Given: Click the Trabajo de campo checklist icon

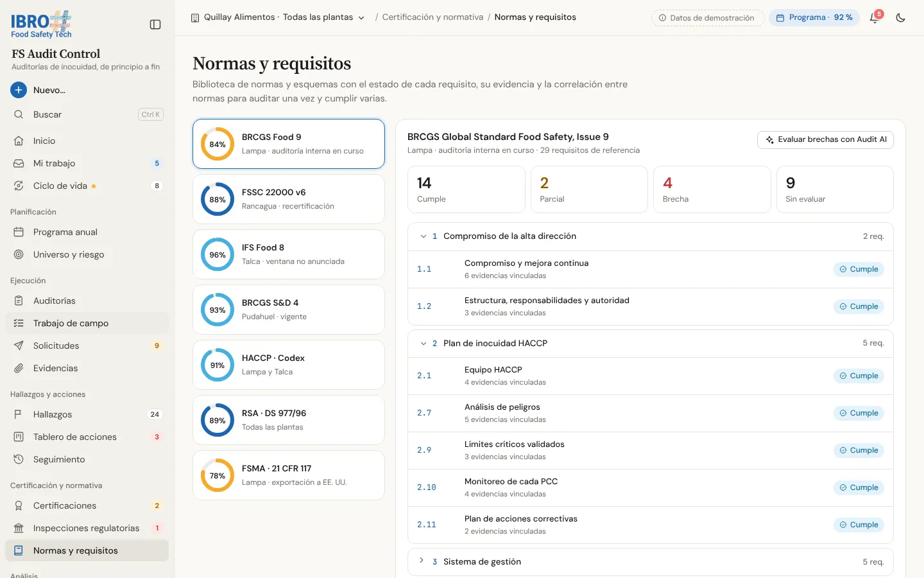Looking at the screenshot, I should [19, 323].
